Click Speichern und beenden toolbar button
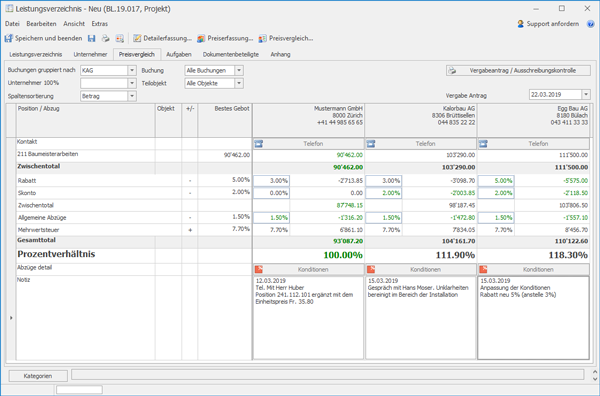Viewport: 600px width, 396px height. [43, 38]
